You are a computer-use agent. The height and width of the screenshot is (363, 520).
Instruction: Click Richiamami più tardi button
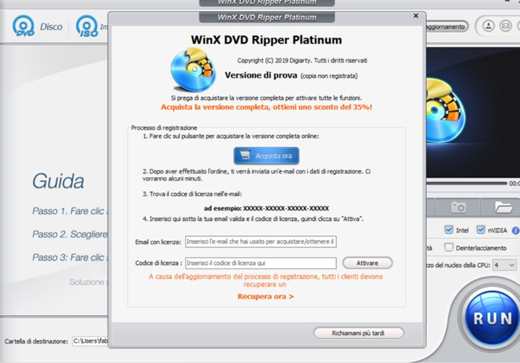359,333
